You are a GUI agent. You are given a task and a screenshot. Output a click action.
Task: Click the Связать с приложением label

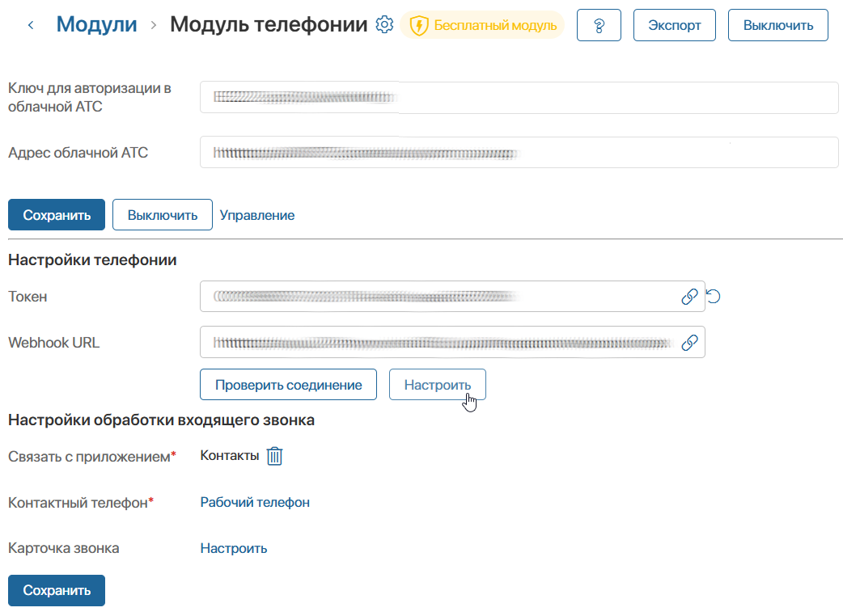(92, 457)
